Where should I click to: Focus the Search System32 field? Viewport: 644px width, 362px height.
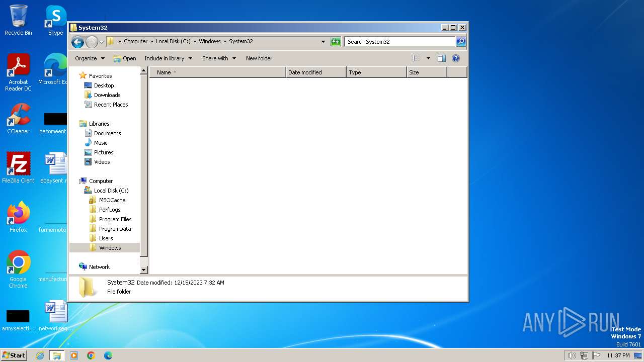400,42
